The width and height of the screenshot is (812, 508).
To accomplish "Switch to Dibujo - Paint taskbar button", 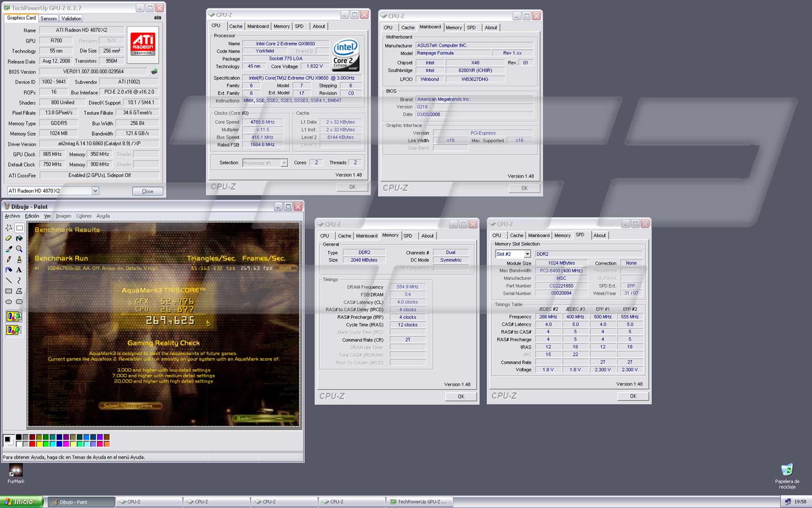I will click(81, 502).
